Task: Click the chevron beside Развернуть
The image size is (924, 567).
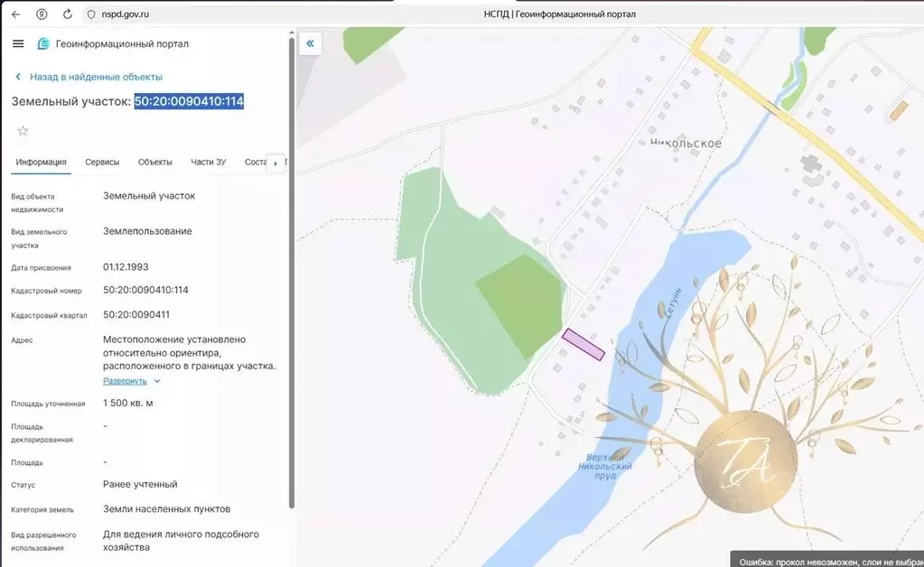Action: pos(157,381)
